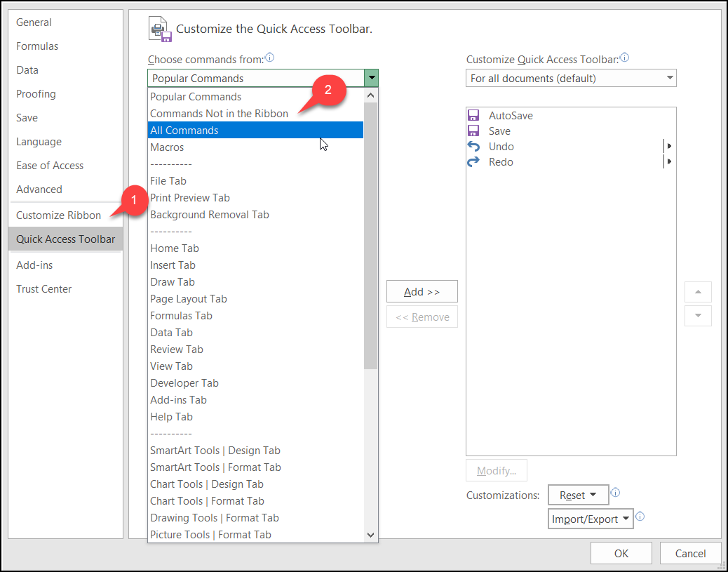Click the Save floppy disk icon

pos(473,131)
